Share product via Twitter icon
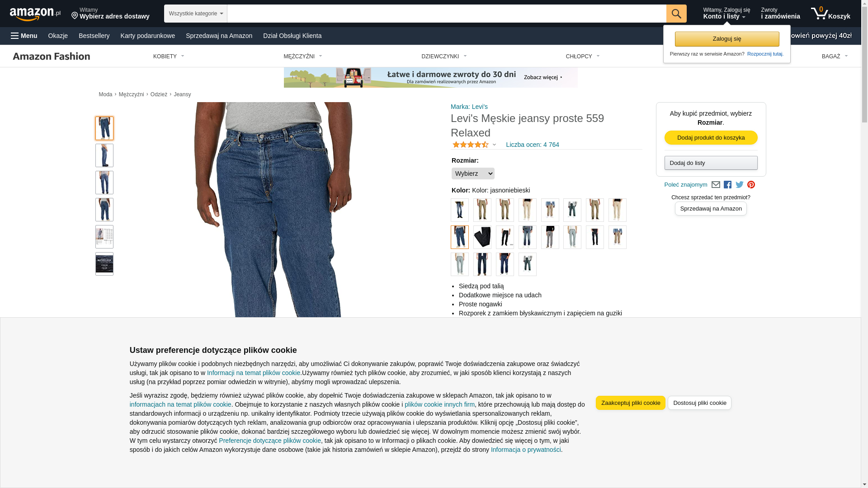The height and width of the screenshot is (488, 868). tap(740, 185)
